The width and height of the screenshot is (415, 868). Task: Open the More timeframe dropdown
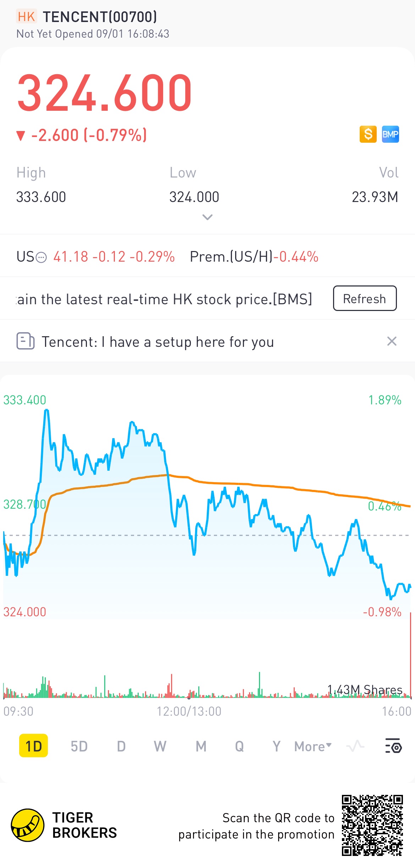[312, 746]
